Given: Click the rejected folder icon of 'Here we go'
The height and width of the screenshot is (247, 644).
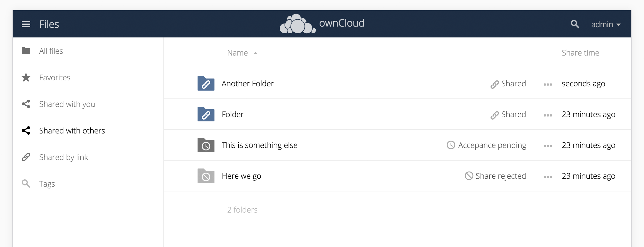Looking at the screenshot, I should 206,176.
